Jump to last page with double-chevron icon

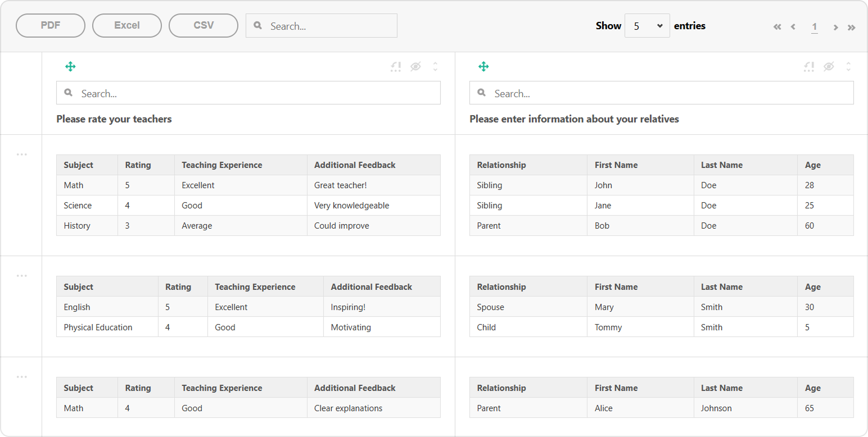click(x=852, y=26)
